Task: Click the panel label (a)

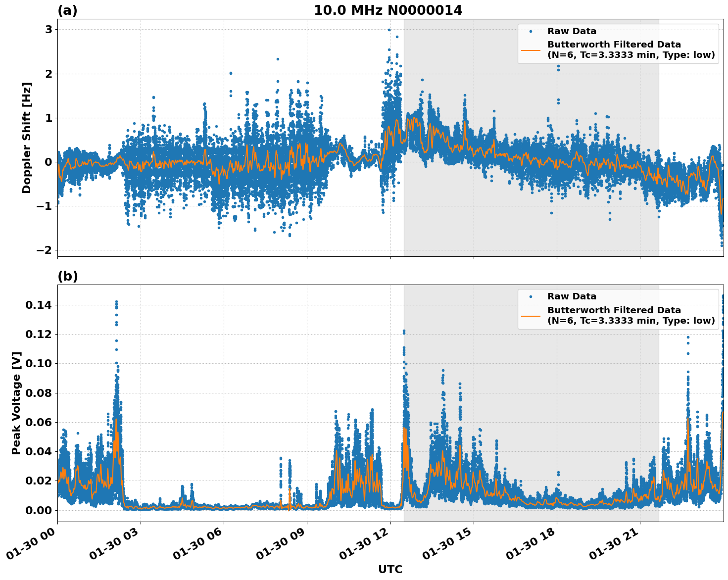Action: coord(68,9)
